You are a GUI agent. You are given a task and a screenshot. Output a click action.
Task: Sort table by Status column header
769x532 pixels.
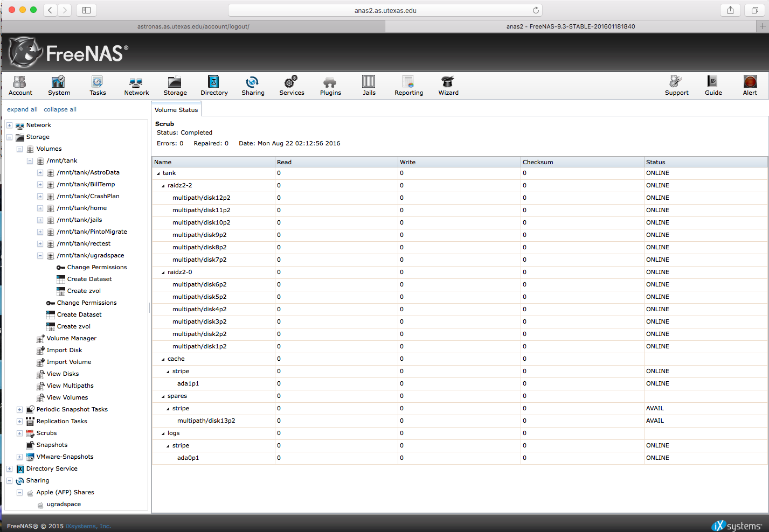[705, 162]
